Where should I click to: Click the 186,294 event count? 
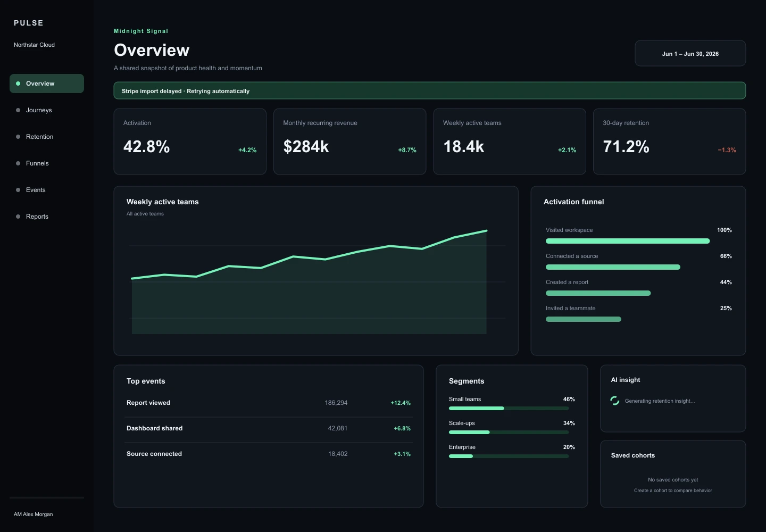336,403
